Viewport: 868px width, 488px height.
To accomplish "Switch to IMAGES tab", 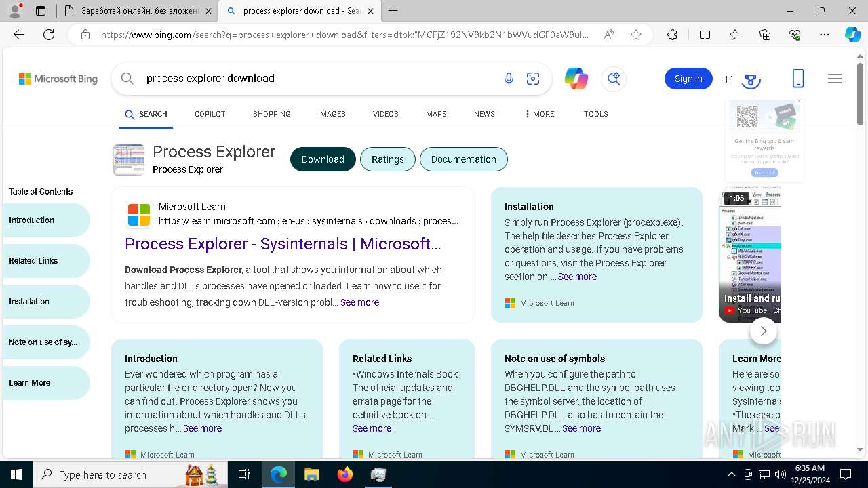I will click(332, 114).
